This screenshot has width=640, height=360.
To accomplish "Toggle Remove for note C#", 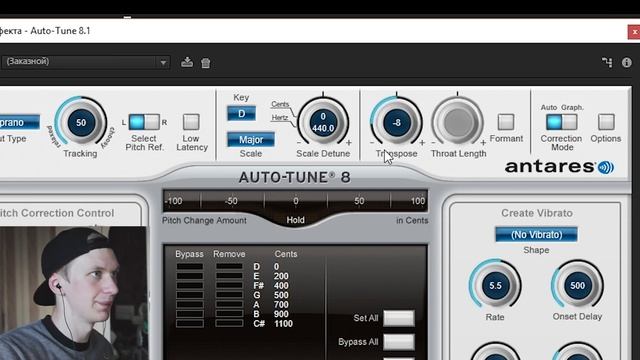I will click(x=229, y=324).
